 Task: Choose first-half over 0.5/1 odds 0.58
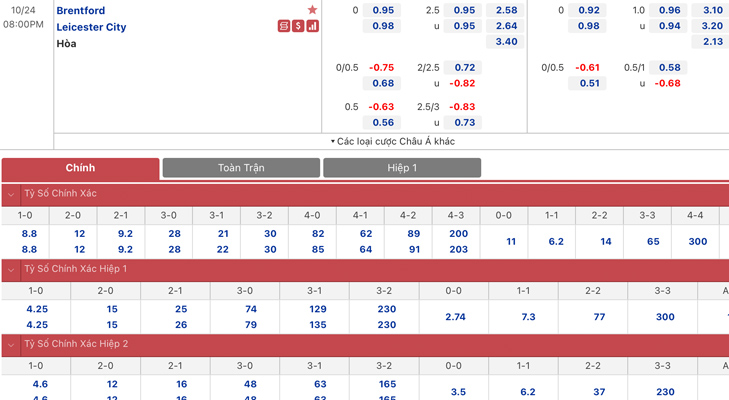pyautogui.click(x=669, y=68)
